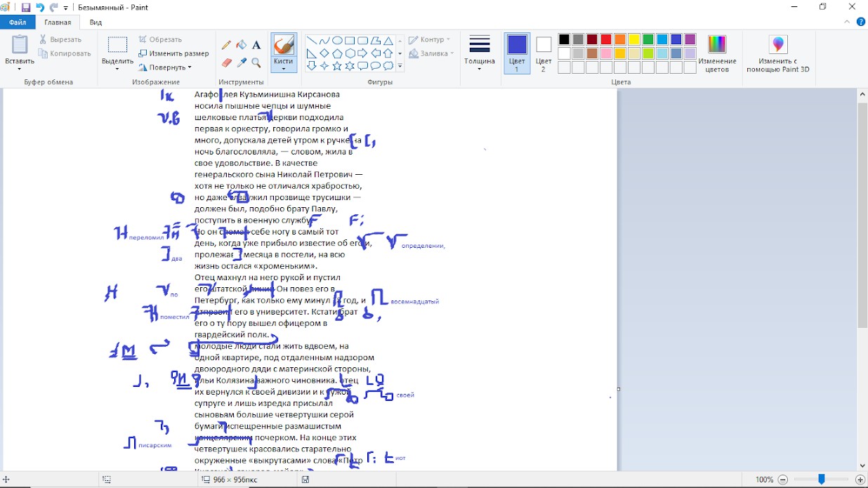
Task: Choose the Hexagon shape
Action: pyautogui.click(x=350, y=53)
